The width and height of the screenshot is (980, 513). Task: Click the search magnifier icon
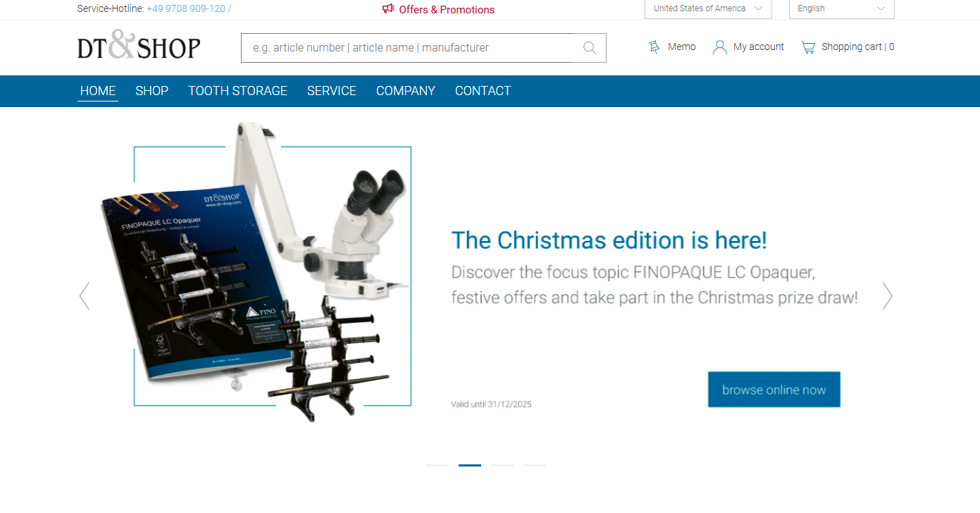pos(590,48)
